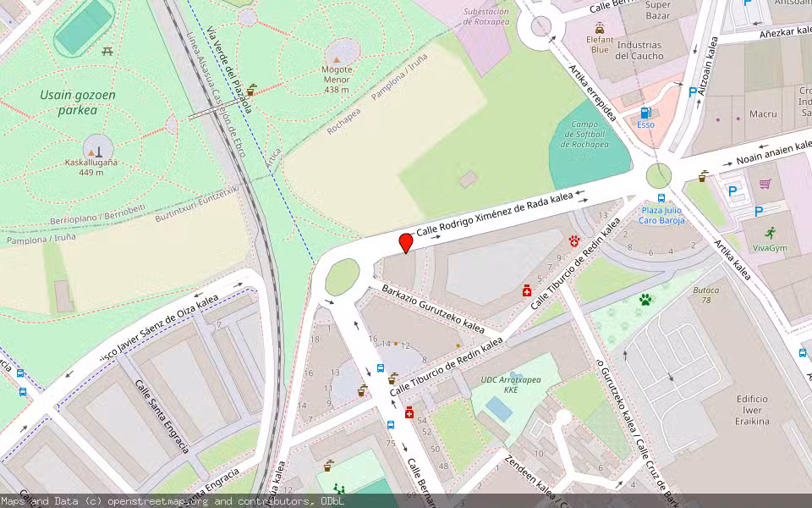Click the pharmacy first-aid kit icon on Calle Tiburcio

528,290
